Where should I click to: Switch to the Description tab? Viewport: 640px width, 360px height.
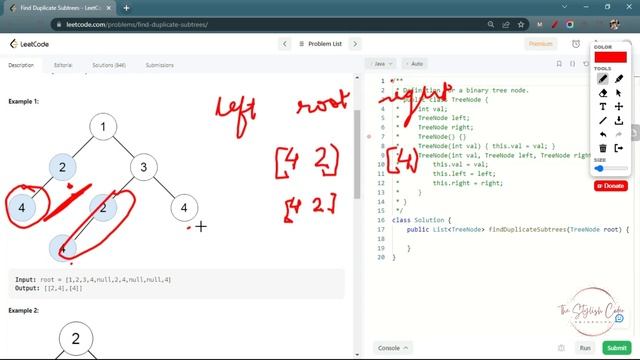21,65
